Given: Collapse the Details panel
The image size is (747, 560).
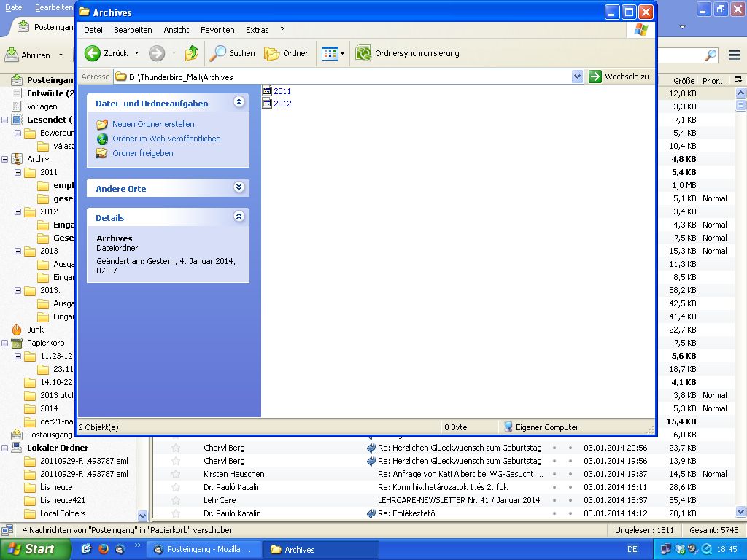Looking at the screenshot, I should [239, 217].
